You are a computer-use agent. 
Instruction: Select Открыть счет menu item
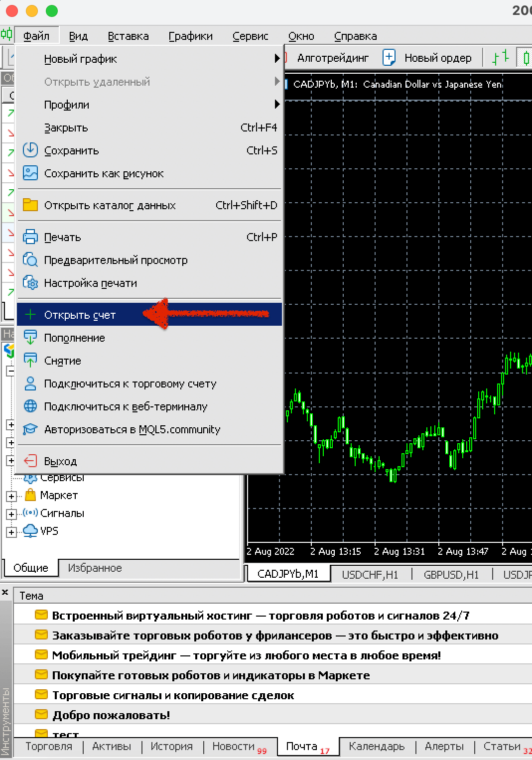pyautogui.click(x=80, y=315)
